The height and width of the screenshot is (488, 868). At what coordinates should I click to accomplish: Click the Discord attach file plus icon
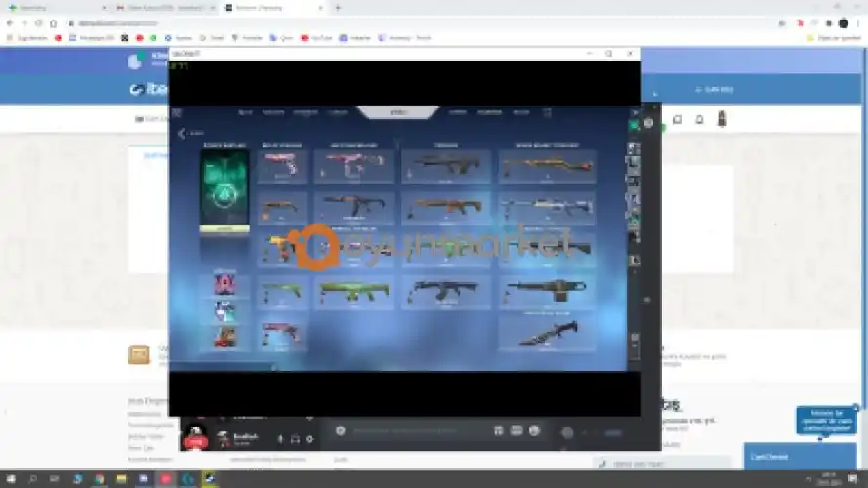pos(340,430)
